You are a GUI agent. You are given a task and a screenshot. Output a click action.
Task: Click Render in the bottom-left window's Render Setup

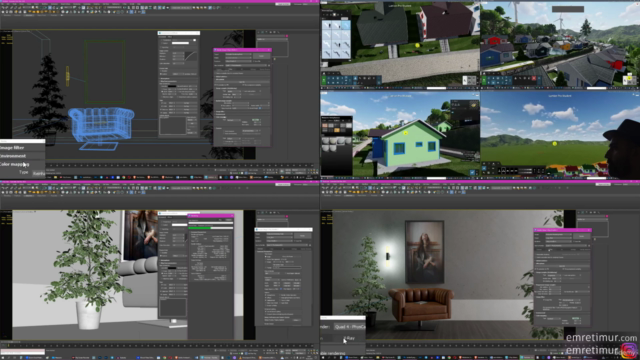click(302, 236)
